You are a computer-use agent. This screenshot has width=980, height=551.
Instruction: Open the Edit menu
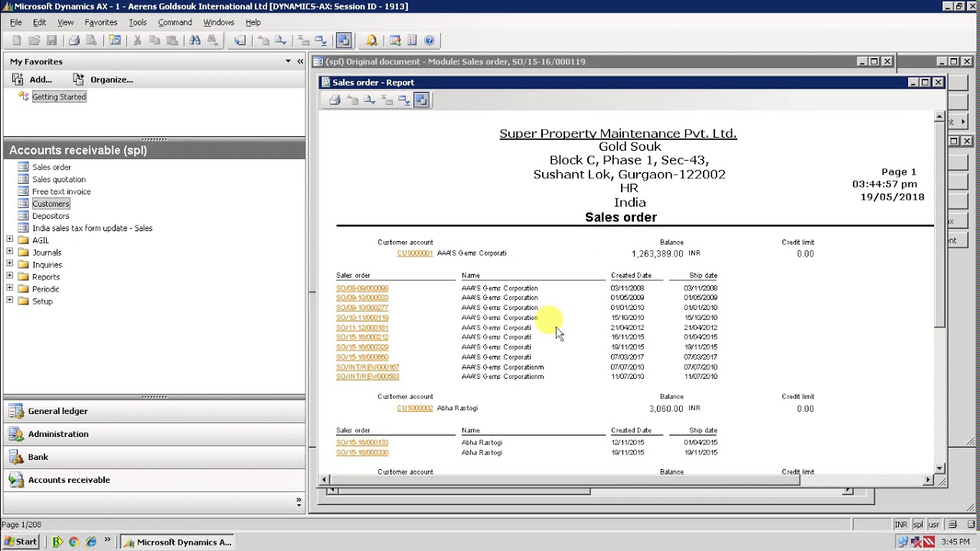(39, 22)
